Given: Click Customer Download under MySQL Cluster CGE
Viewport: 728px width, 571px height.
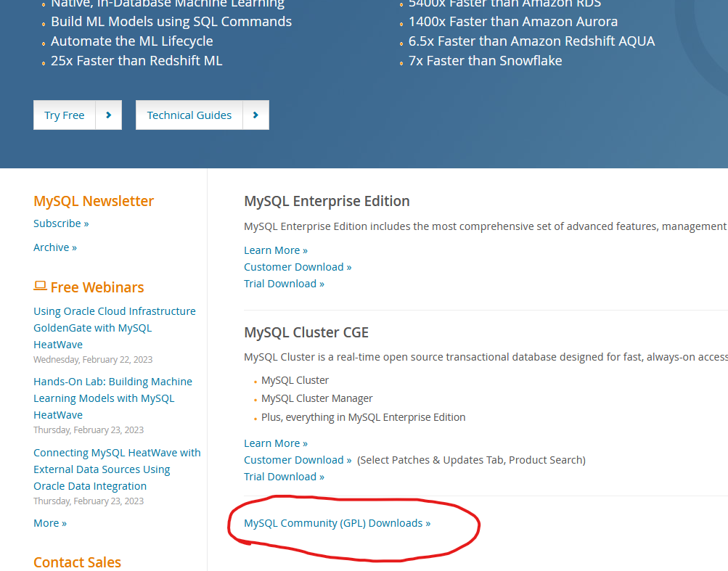Looking at the screenshot, I should click(x=298, y=460).
